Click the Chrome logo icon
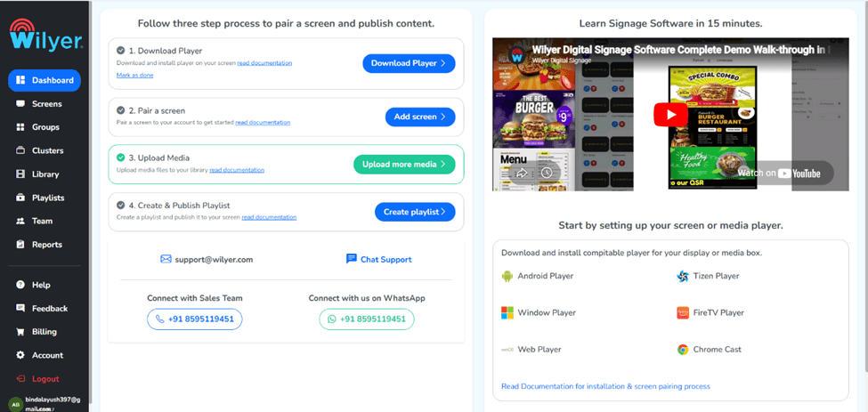Screen dimensions: 868x412 [x=683, y=350]
